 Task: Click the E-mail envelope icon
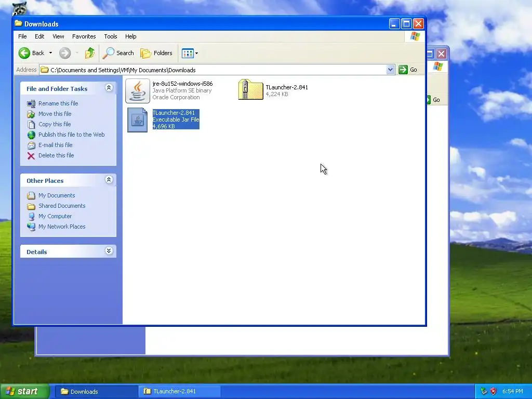point(31,145)
